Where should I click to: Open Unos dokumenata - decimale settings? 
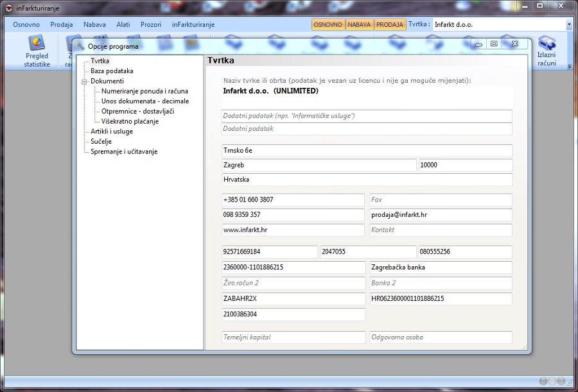145,101
